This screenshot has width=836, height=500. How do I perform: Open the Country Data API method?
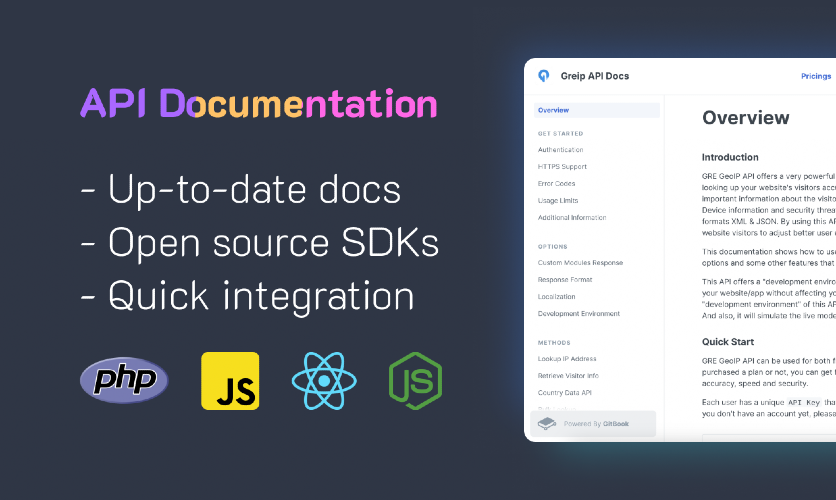click(x=564, y=393)
